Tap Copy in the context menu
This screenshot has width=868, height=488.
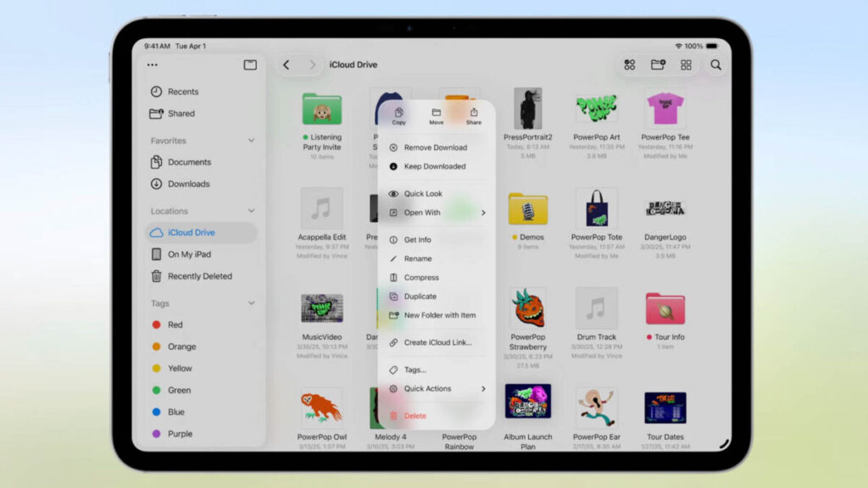pyautogui.click(x=398, y=116)
